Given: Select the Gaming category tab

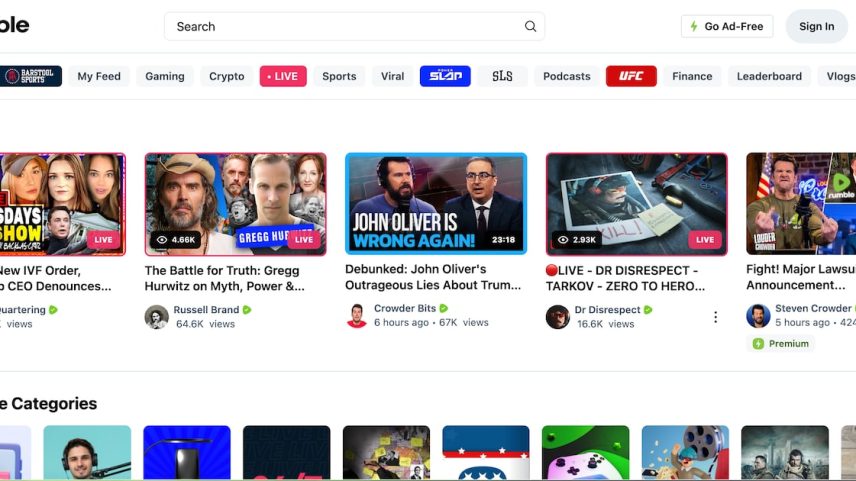Looking at the screenshot, I should [x=165, y=76].
